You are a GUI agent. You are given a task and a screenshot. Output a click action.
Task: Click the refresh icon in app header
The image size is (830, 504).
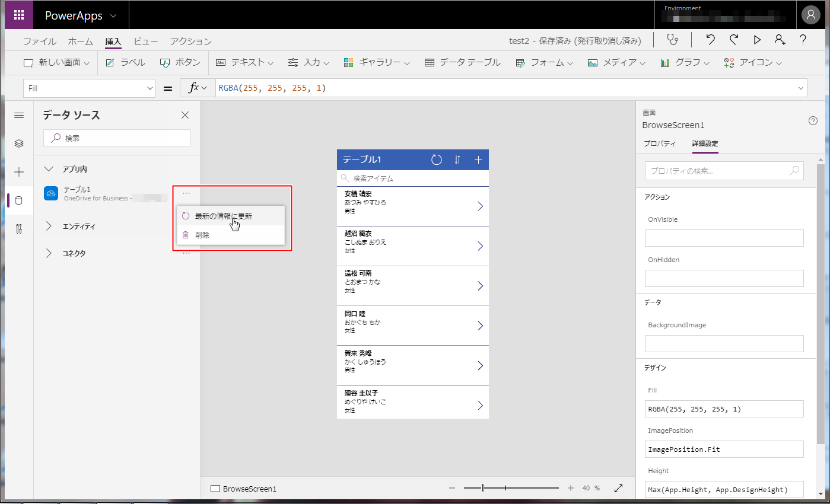point(437,160)
